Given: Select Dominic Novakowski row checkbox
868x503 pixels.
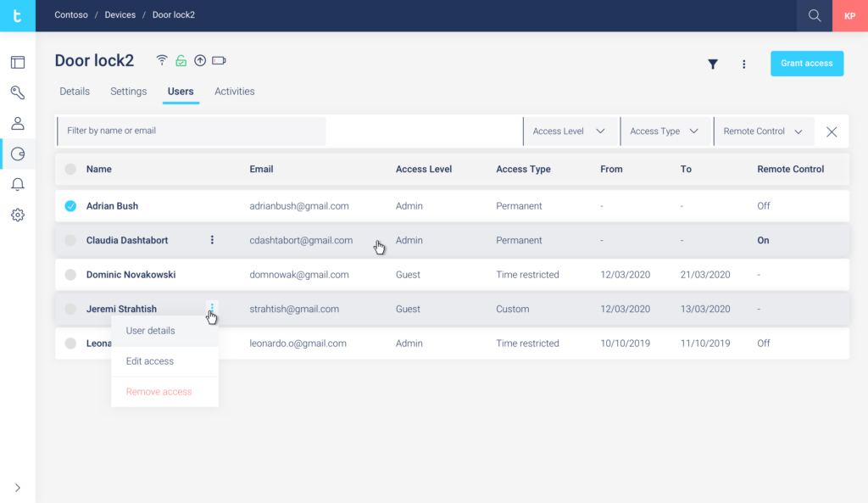Looking at the screenshot, I should tap(70, 275).
